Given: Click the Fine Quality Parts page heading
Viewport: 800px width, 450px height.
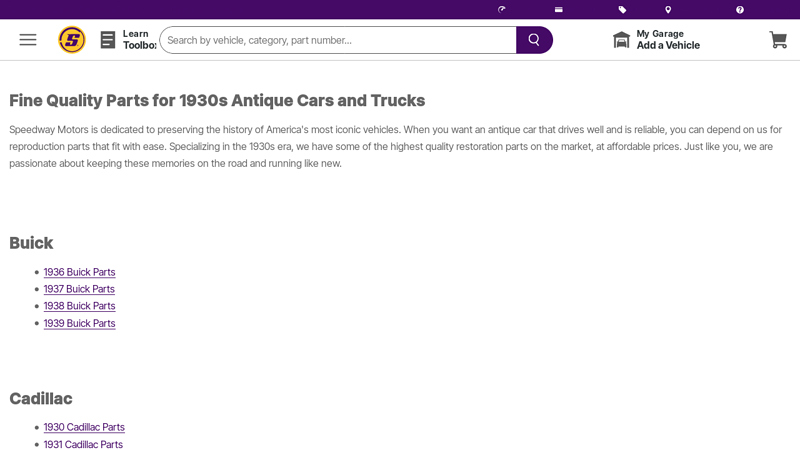Looking at the screenshot, I should click(217, 101).
